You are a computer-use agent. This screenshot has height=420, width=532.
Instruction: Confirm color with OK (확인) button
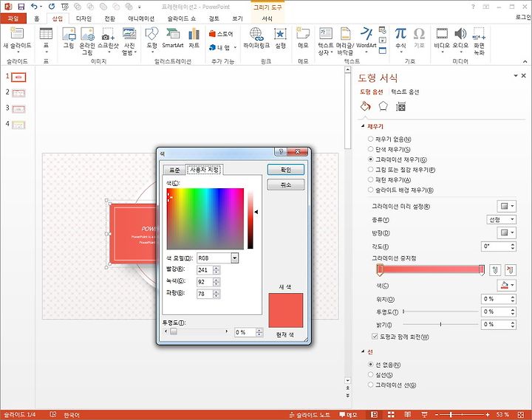(x=286, y=170)
